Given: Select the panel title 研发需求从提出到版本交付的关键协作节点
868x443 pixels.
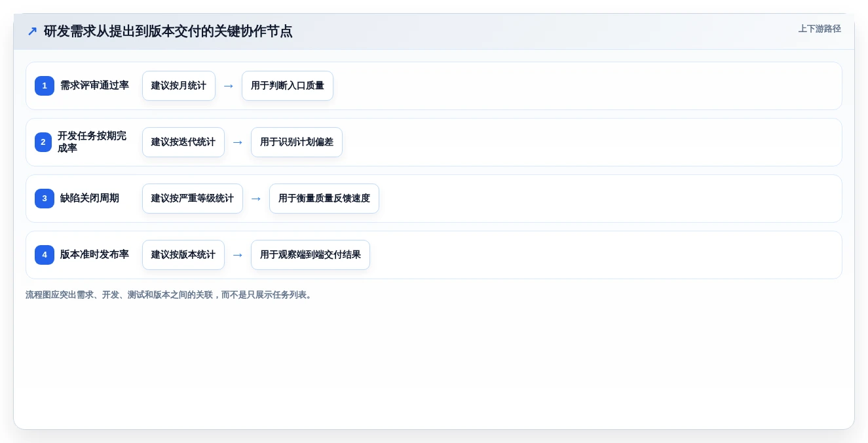Looking at the screenshot, I should [168, 31].
